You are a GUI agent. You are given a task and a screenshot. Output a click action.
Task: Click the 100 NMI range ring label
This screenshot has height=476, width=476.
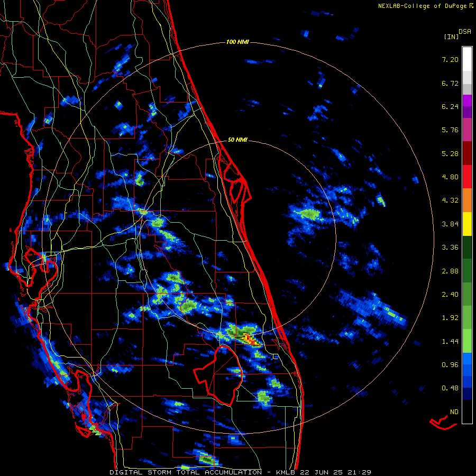237,42
